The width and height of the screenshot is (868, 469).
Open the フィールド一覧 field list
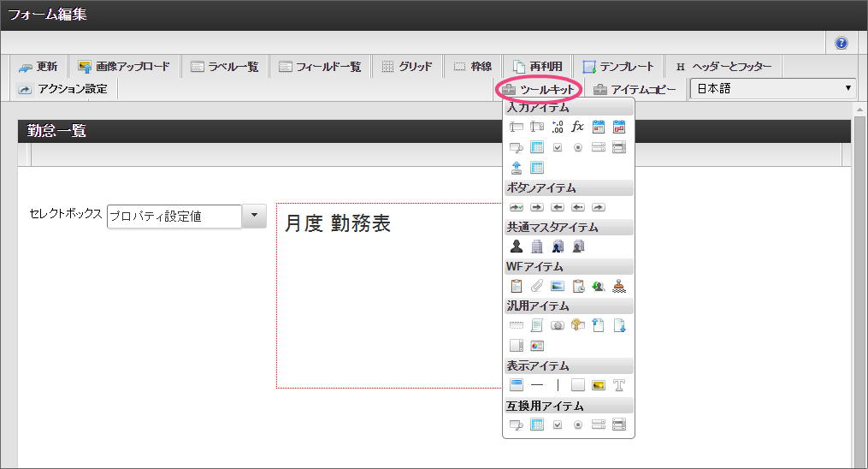[320, 67]
